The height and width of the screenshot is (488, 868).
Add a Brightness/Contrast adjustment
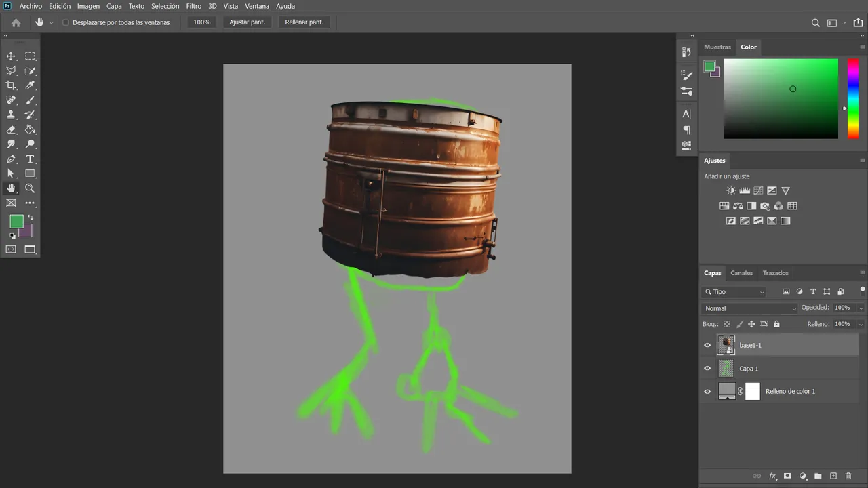click(x=730, y=190)
